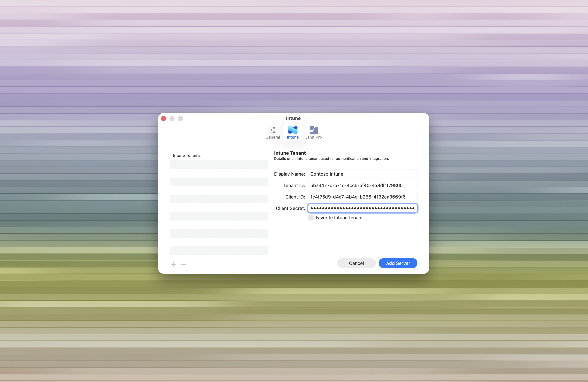
Task: Select the Intune preferences tab
Action: (293, 133)
